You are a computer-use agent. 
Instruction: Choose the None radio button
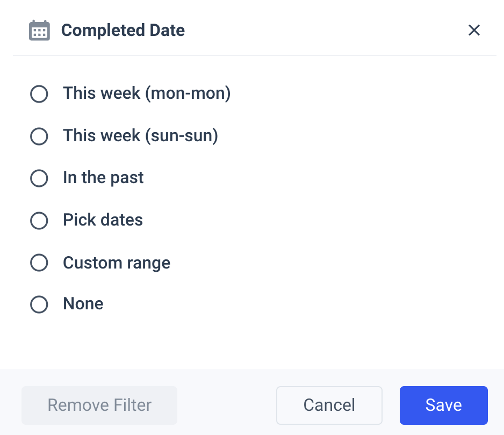(39, 305)
